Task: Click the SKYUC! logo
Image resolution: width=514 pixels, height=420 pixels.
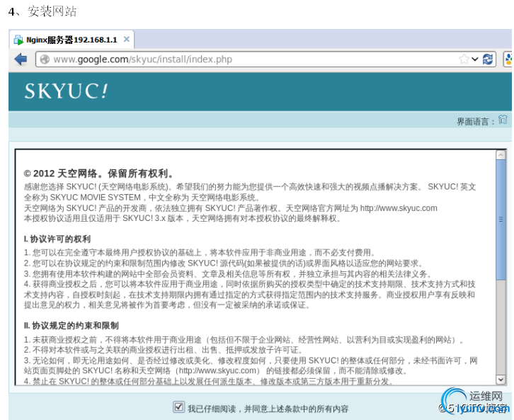Action: coord(66,91)
